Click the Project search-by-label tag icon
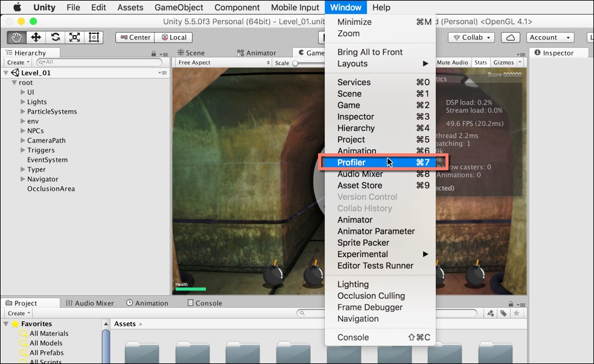 pos(503,313)
